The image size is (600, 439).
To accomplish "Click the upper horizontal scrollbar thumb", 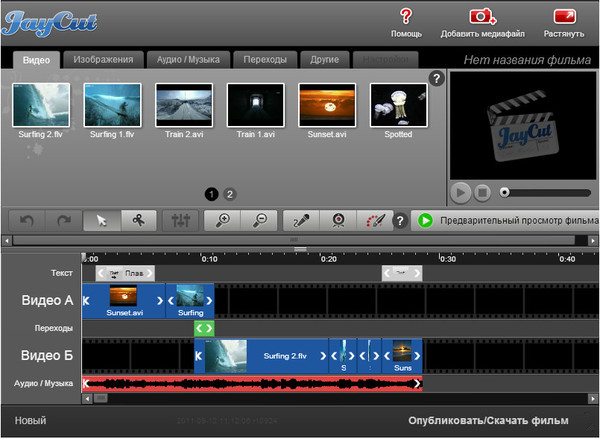I will point(294,240).
